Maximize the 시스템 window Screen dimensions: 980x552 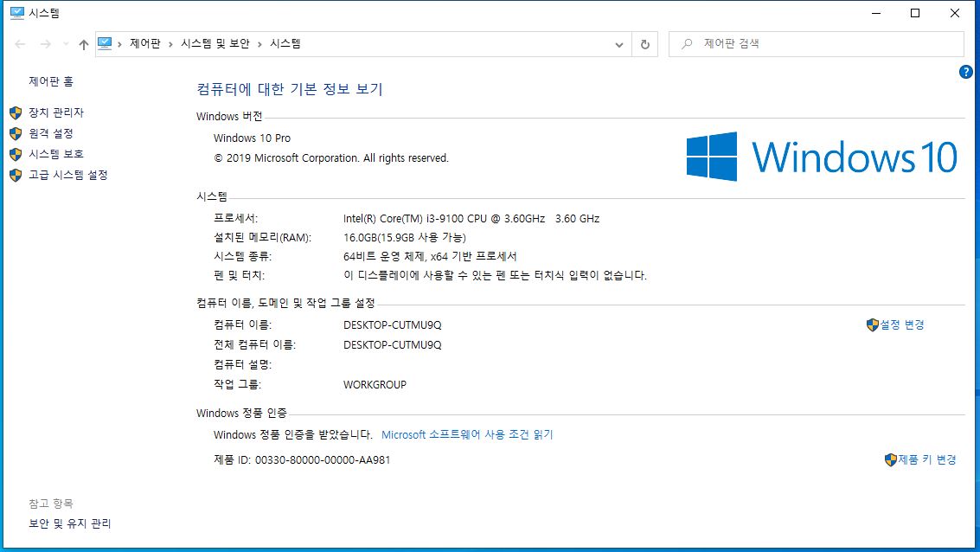pyautogui.click(x=915, y=13)
